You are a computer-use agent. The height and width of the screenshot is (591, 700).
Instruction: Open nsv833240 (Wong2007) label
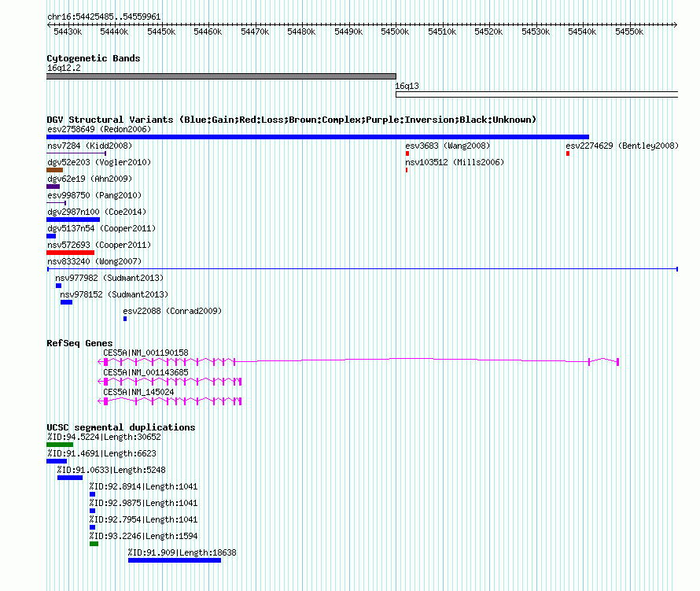(x=94, y=261)
